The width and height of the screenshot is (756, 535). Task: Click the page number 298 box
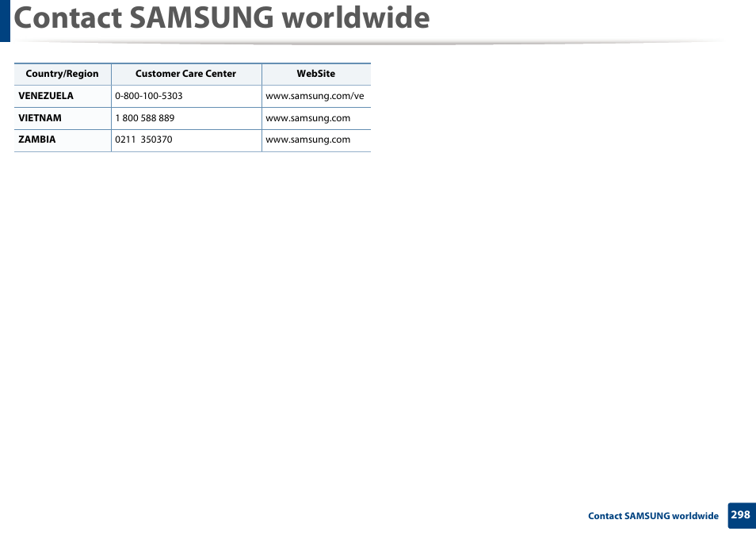[741, 515]
